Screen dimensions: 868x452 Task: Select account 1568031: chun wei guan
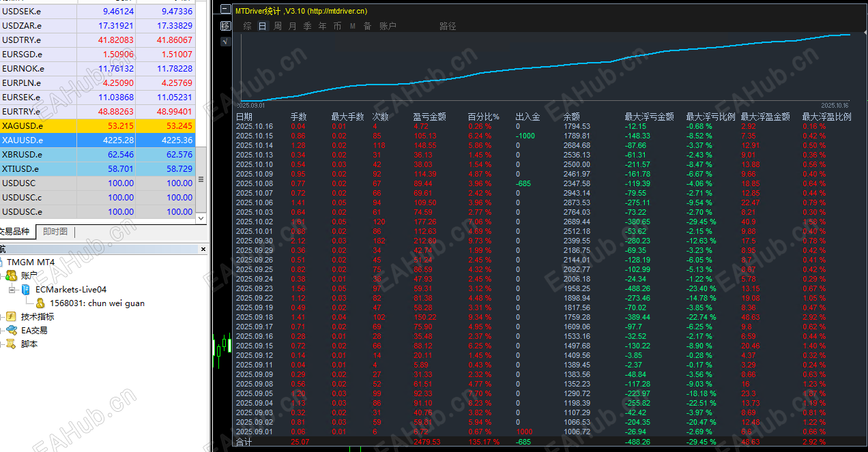click(x=97, y=303)
